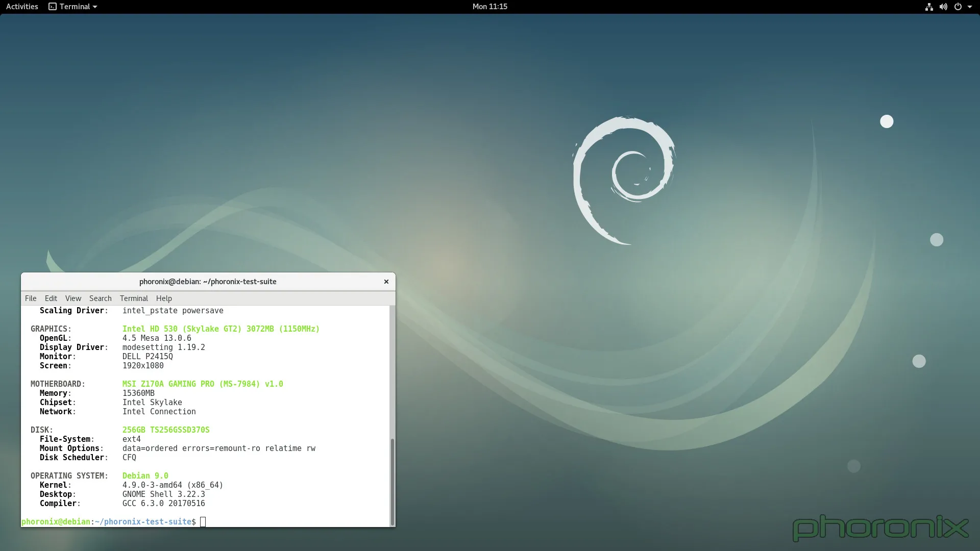Click the Display Driver: label
Image resolution: width=980 pixels, height=551 pixels.
tap(74, 347)
